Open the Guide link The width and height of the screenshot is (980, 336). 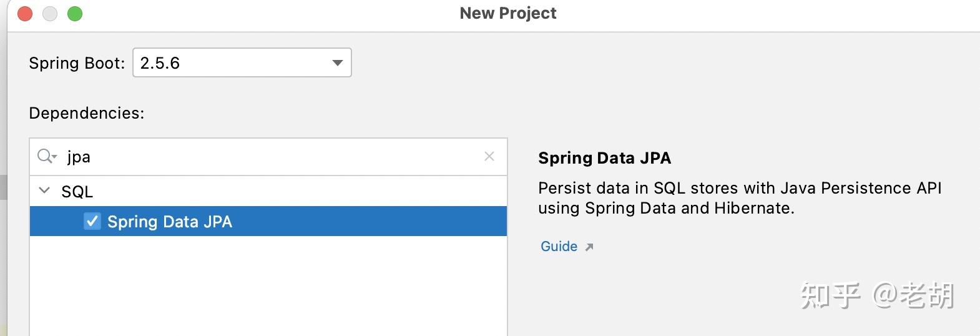559,247
